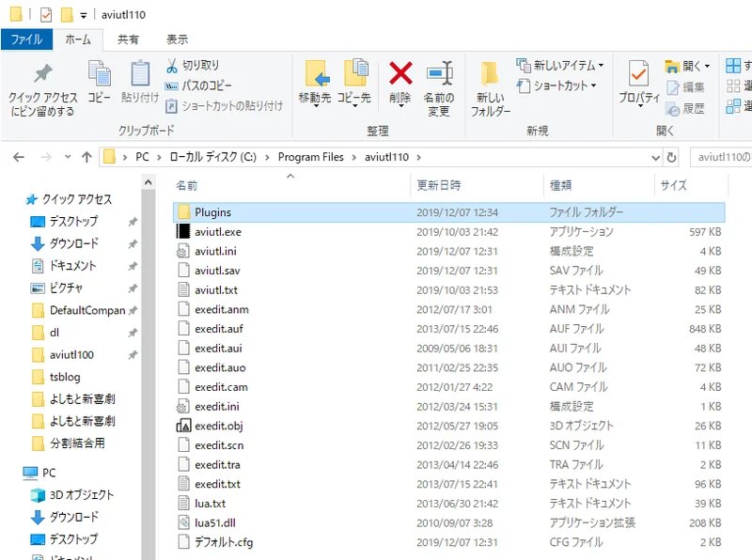
Task: Select ダウンロード under Quick Access
Action: point(73,243)
